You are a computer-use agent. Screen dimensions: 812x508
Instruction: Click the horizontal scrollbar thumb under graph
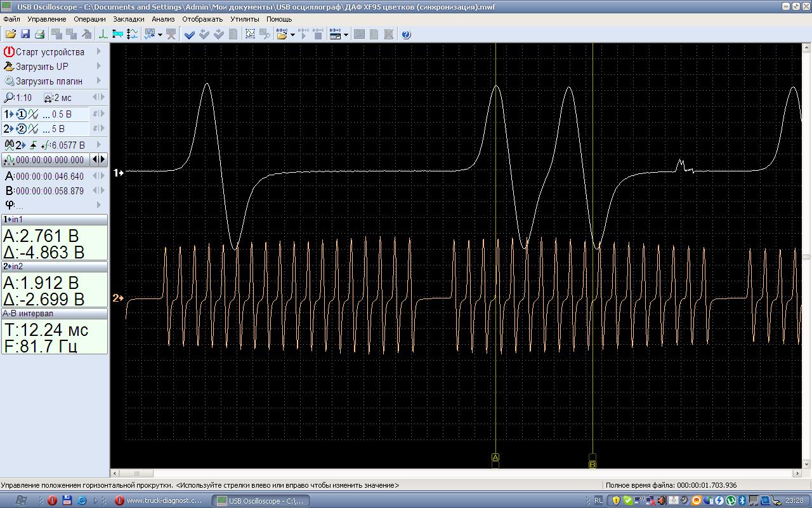coord(136,473)
